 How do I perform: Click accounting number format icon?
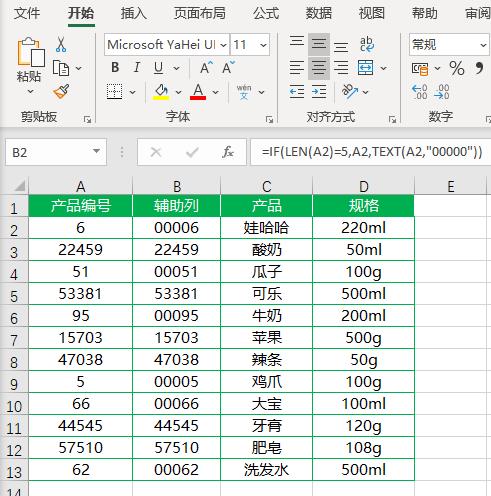[420, 69]
